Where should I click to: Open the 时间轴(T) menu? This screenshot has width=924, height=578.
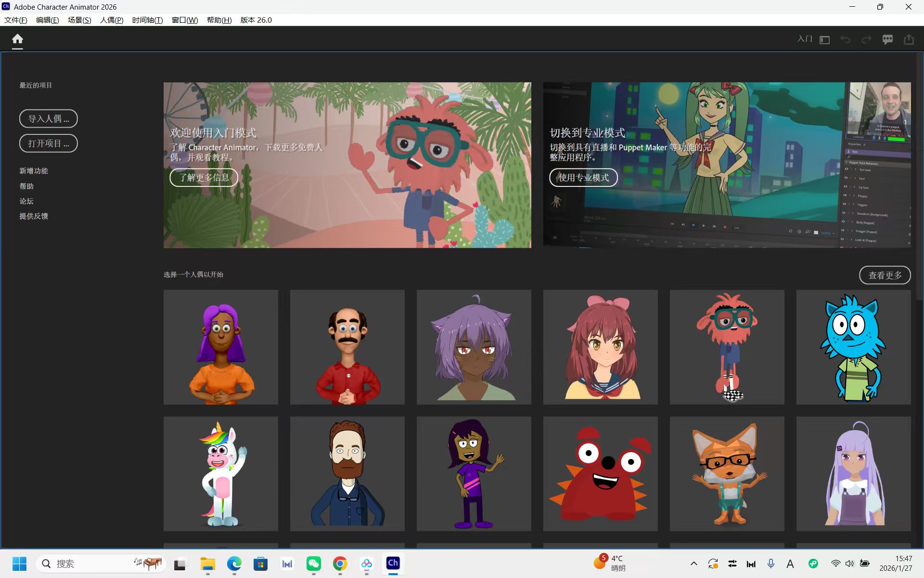coord(147,20)
